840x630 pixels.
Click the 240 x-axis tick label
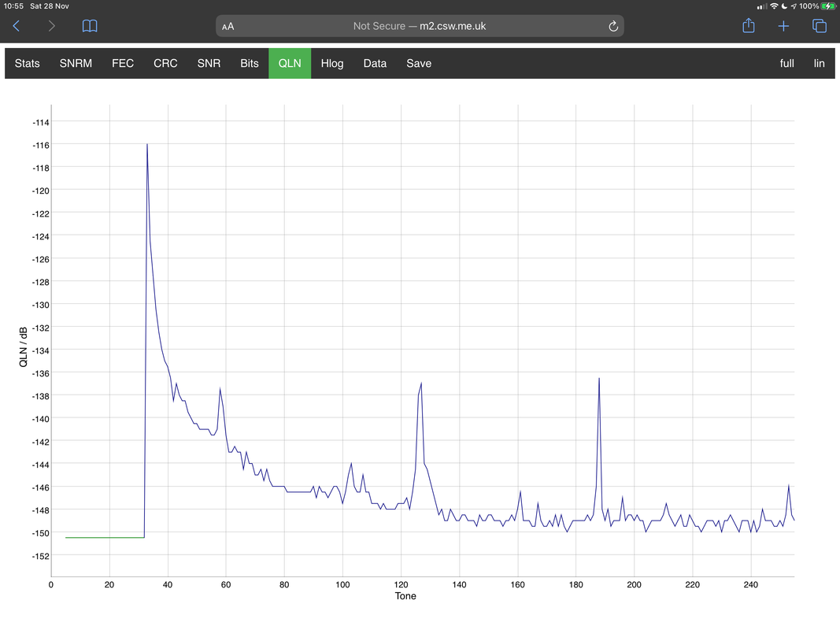pos(750,584)
